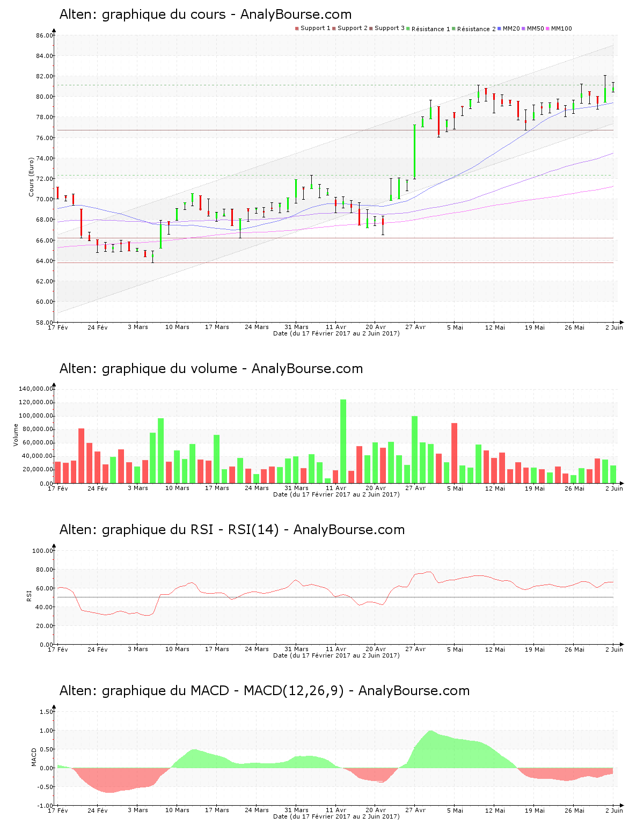Click the 'Volume' y-axis label
Viewport: 644px width, 832px height.
pos(16,435)
